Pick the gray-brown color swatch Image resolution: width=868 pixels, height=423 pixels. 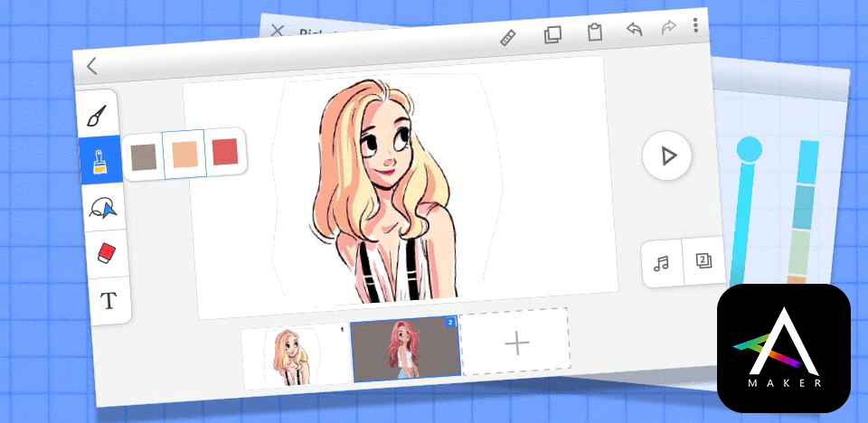144,156
